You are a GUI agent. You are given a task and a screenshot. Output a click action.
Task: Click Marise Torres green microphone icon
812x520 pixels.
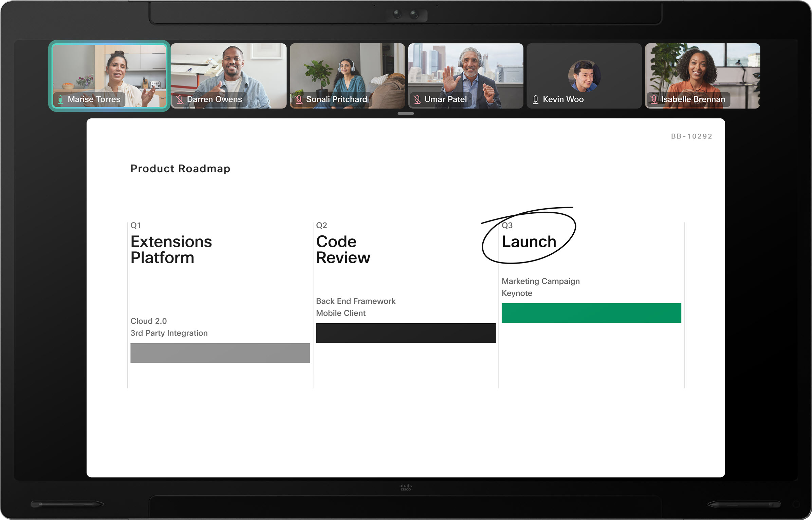pos(60,99)
